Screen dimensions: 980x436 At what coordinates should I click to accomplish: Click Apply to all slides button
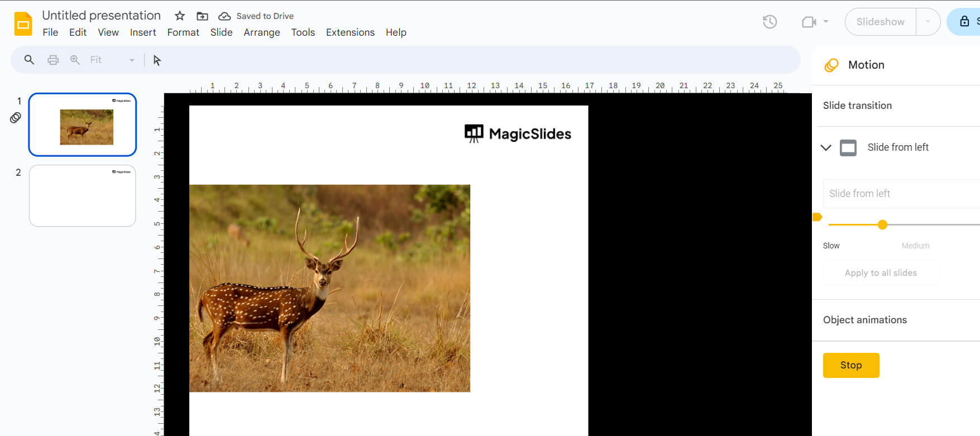[881, 273]
